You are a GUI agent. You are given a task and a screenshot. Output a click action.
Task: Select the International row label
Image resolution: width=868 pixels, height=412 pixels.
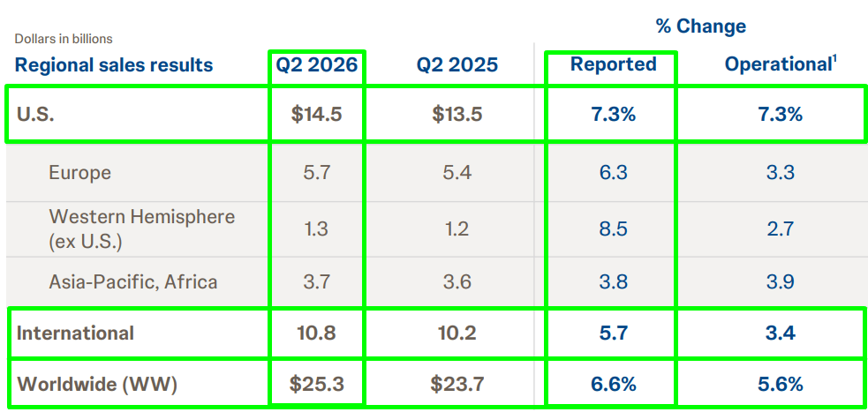(x=75, y=333)
